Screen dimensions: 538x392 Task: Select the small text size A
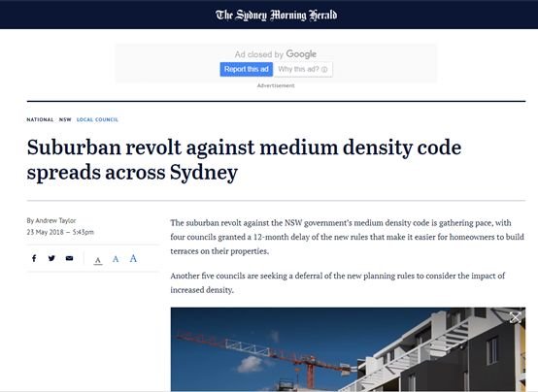[98, 260]
